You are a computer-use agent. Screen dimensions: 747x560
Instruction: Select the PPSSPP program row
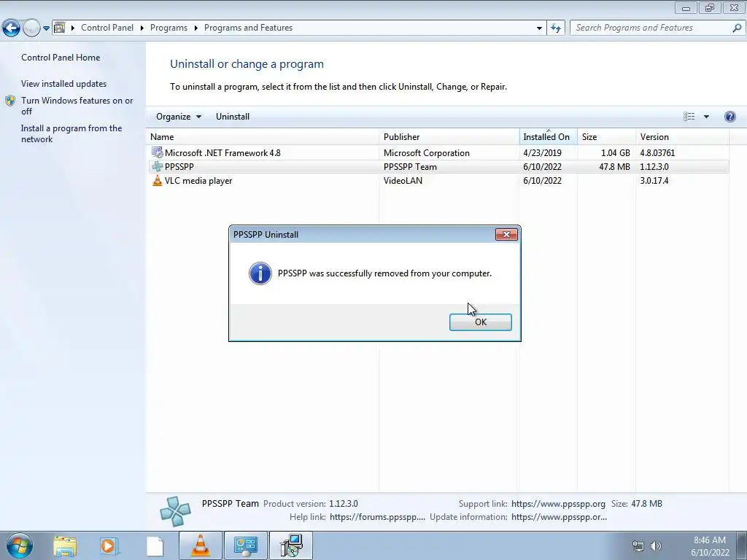tap(438, 167)
